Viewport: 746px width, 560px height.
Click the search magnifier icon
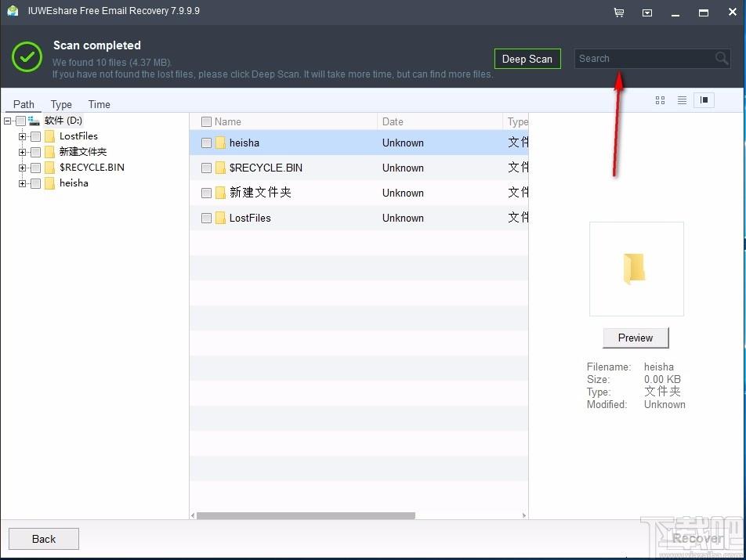pos(722,59)
